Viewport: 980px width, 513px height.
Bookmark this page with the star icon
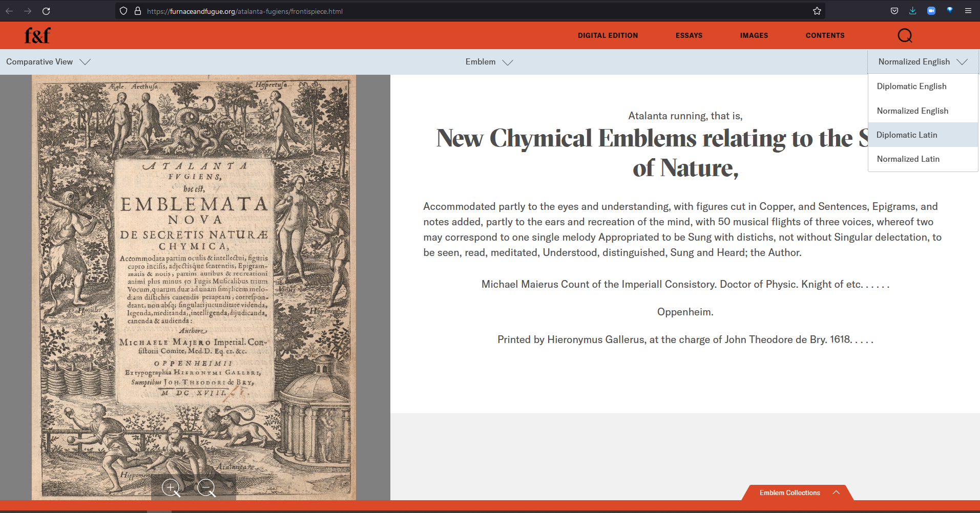(817, 11)
